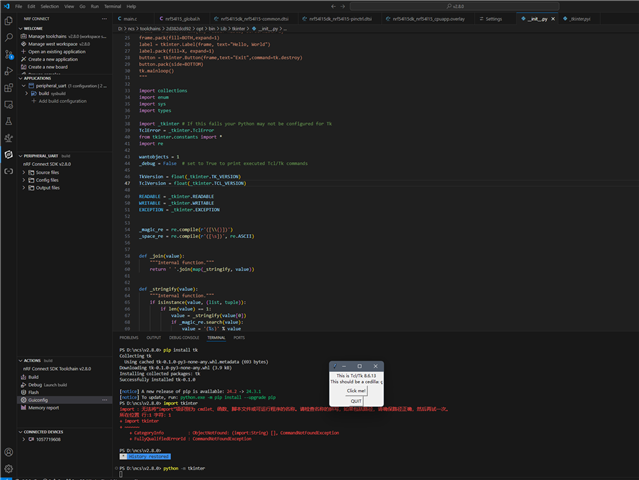The image size is (639, 480).
Task: Click Create a new application link
Action: pos(53,59)
